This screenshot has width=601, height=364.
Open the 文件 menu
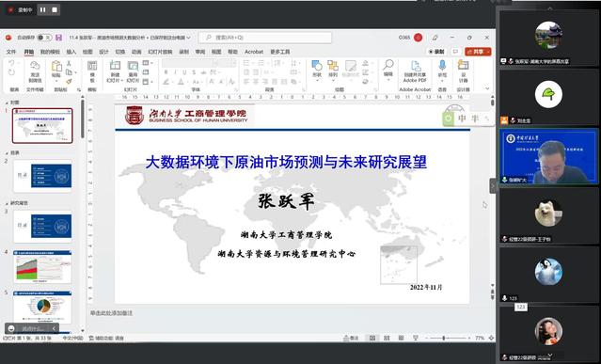[11, 52]
